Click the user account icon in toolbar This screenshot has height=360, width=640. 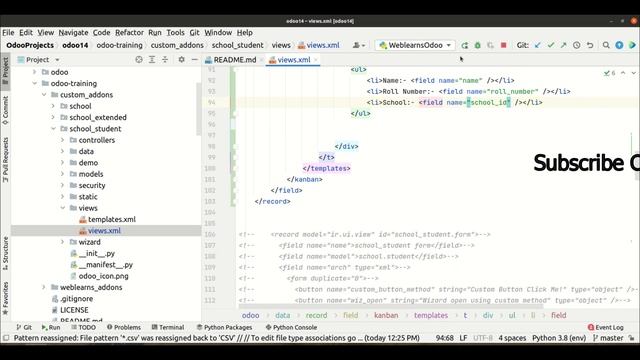pyautogui.click(x=358, y=45)
